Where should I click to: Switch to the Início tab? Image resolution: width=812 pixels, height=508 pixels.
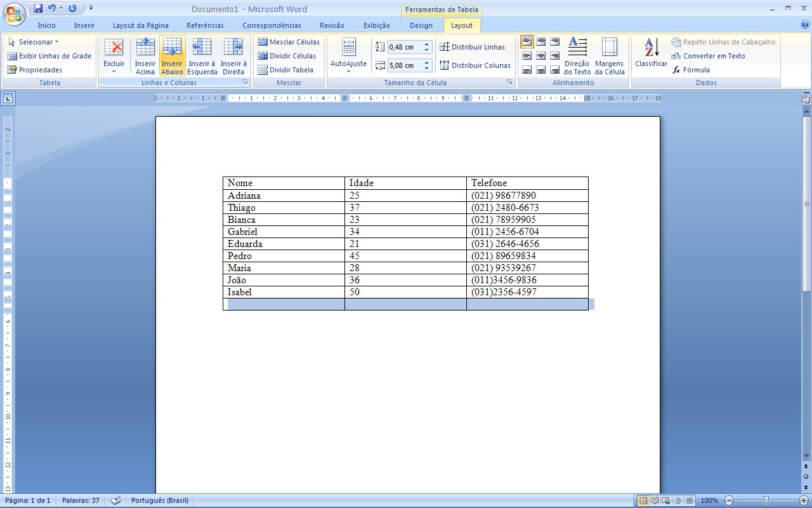[x=47, y=25]
